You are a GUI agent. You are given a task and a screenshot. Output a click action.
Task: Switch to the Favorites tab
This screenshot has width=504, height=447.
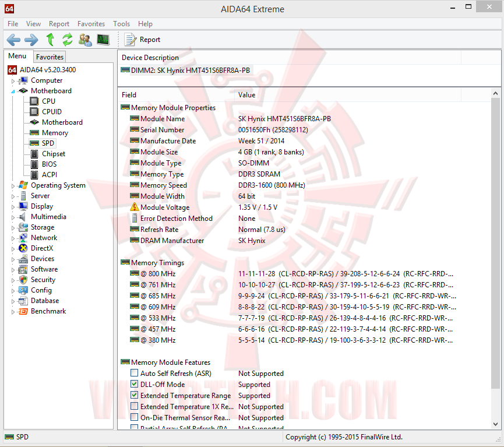[x=50, y=57]
